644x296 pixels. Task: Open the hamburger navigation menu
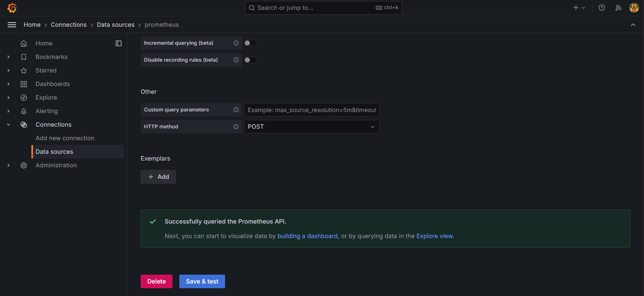[12, 25]
